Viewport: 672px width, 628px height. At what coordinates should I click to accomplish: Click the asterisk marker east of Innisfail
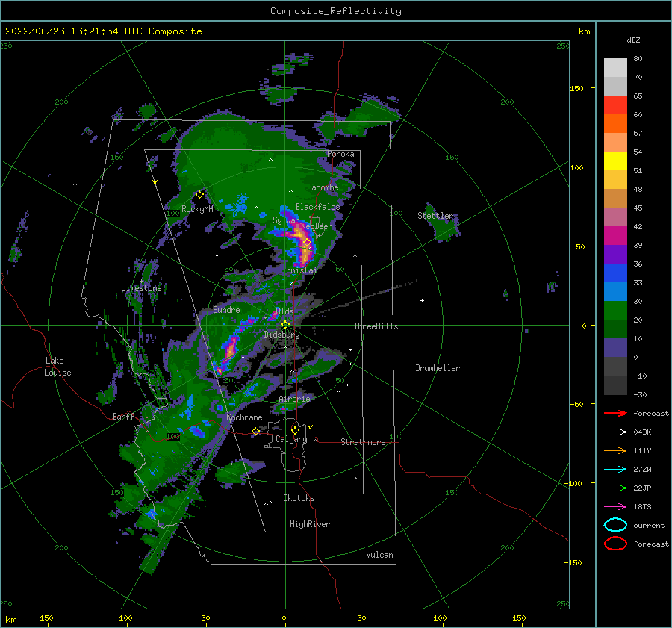click(x=355, y=256)
